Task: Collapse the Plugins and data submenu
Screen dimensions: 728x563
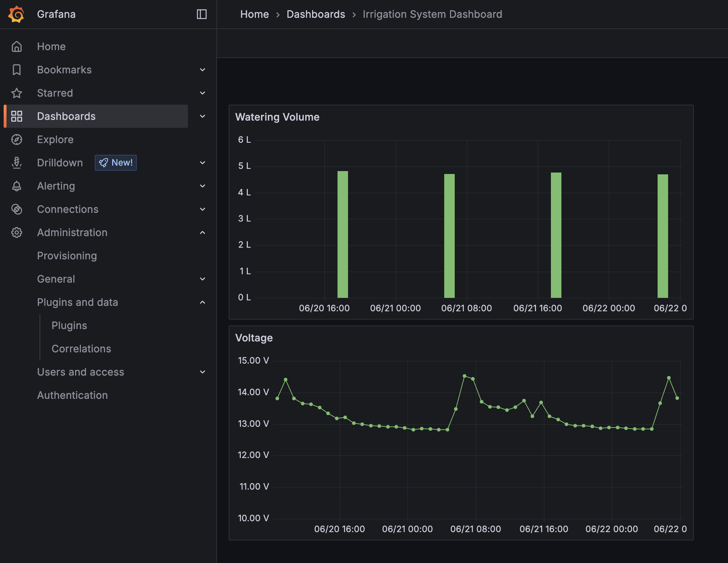Action: pyautogui.click(x=203, y=302)
